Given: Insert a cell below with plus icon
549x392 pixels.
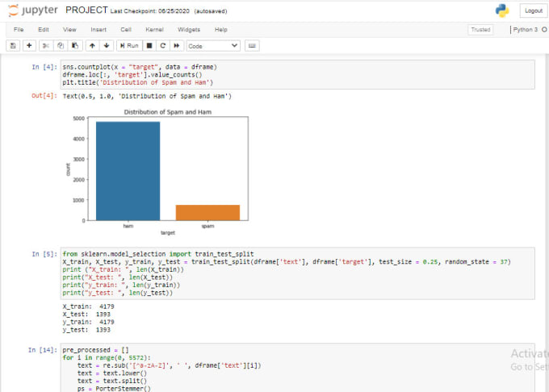Looking at the screenshot, I should pos(29,45).
